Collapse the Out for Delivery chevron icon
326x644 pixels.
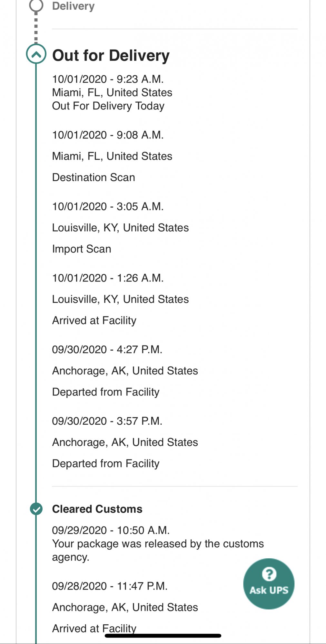tap(36, 54)
